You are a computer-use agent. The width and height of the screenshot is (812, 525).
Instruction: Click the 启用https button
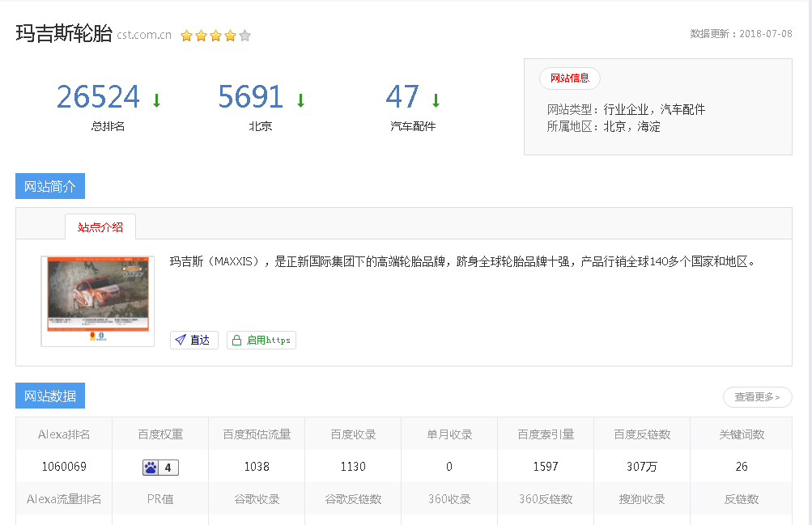click(x=261, y=340)
